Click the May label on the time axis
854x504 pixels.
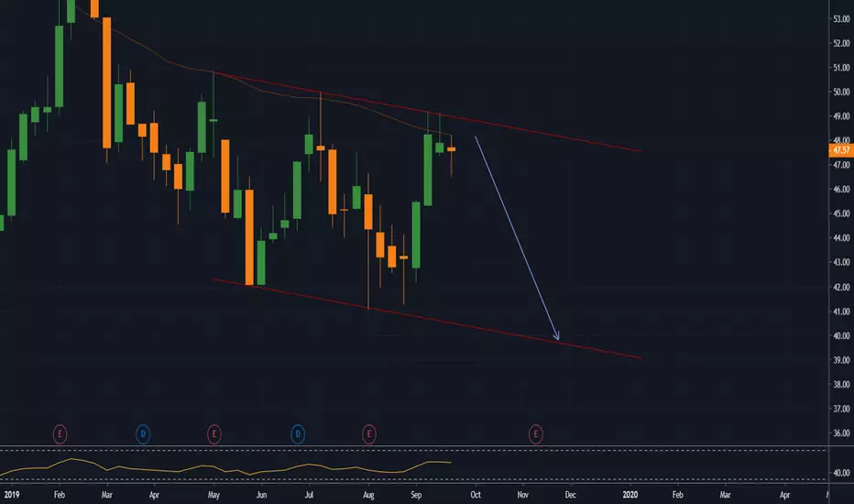pos(213,495)
